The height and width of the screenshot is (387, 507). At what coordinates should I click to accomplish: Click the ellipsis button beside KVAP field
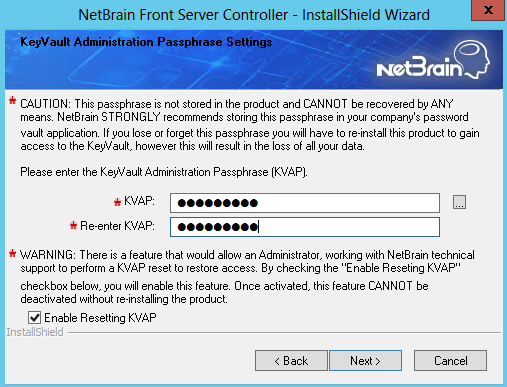[459, 202]
